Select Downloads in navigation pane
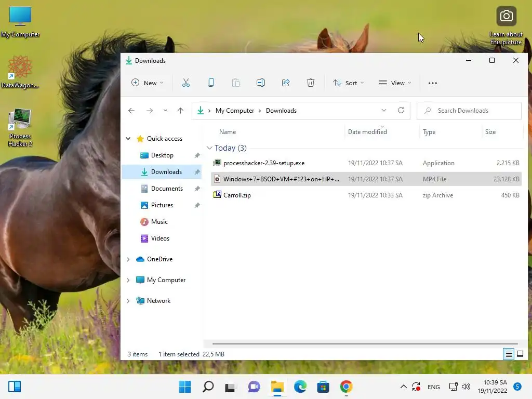 coord(162,172)
